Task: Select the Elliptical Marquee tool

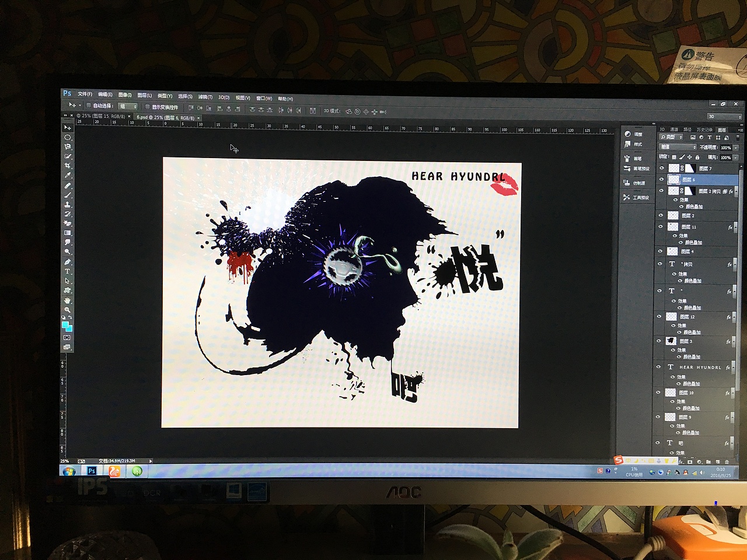Action: [68, 137]
